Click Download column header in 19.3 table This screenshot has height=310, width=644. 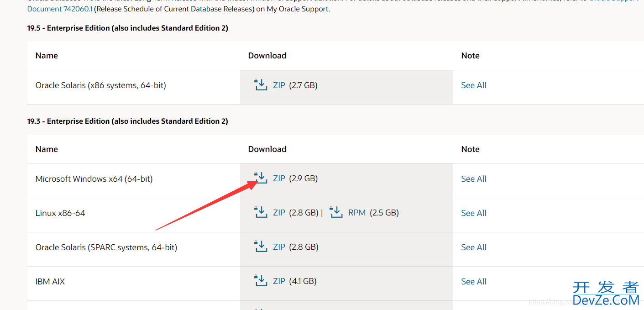(x=267, y=149)
